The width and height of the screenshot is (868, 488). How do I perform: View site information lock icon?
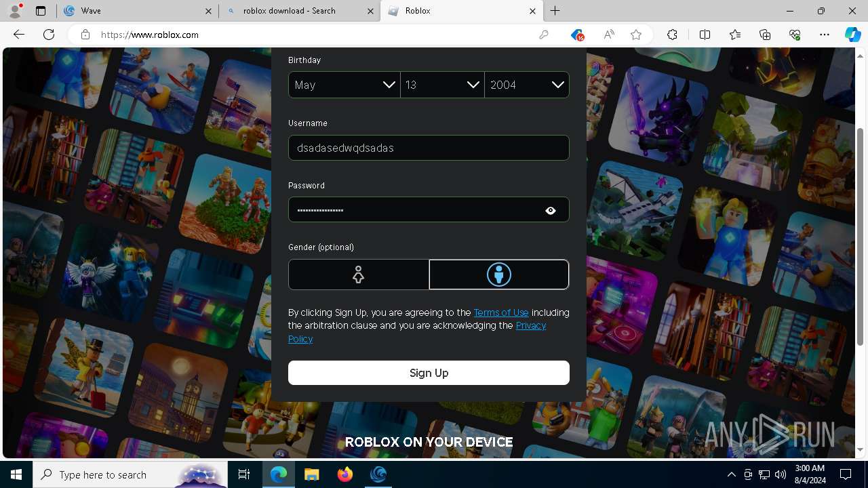(85, 35)
